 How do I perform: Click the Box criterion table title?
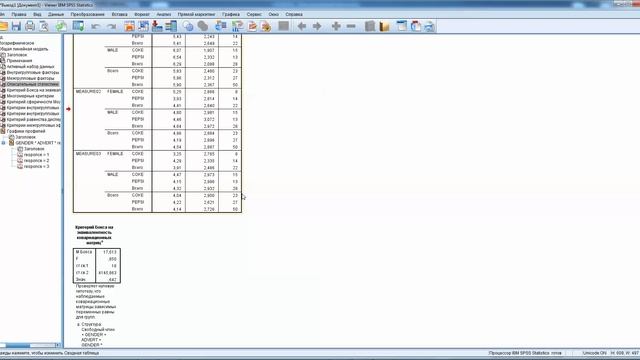click(x=94, y=235)
